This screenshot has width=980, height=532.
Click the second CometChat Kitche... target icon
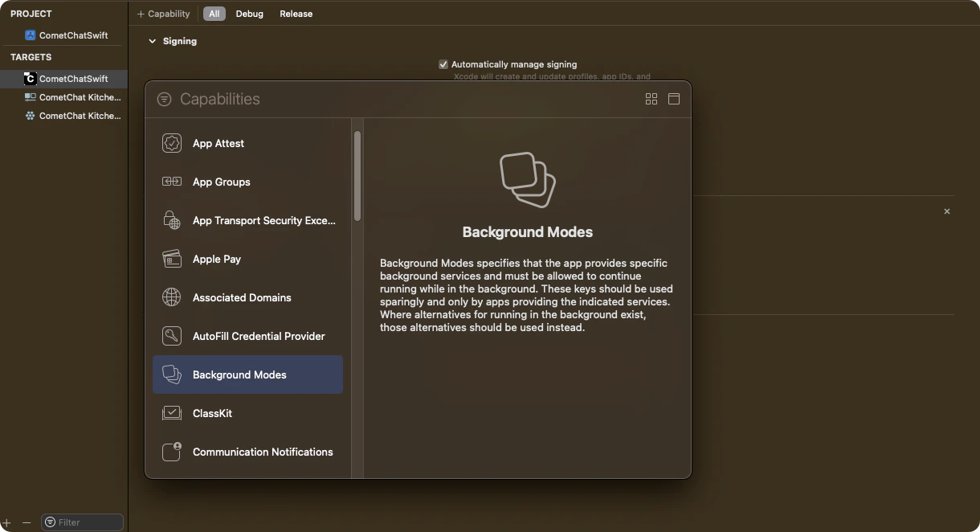(x=31, y=116)
